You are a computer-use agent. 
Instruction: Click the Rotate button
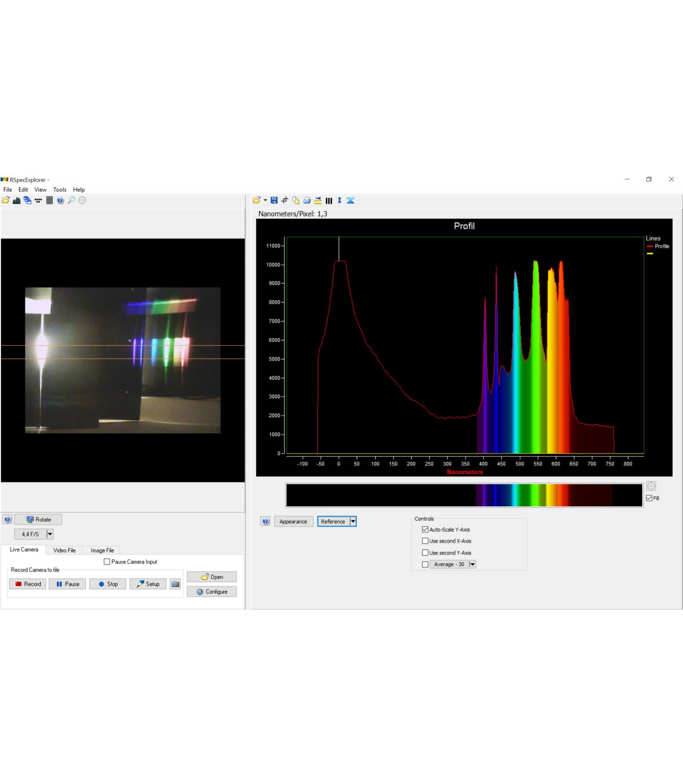[38, 520]
